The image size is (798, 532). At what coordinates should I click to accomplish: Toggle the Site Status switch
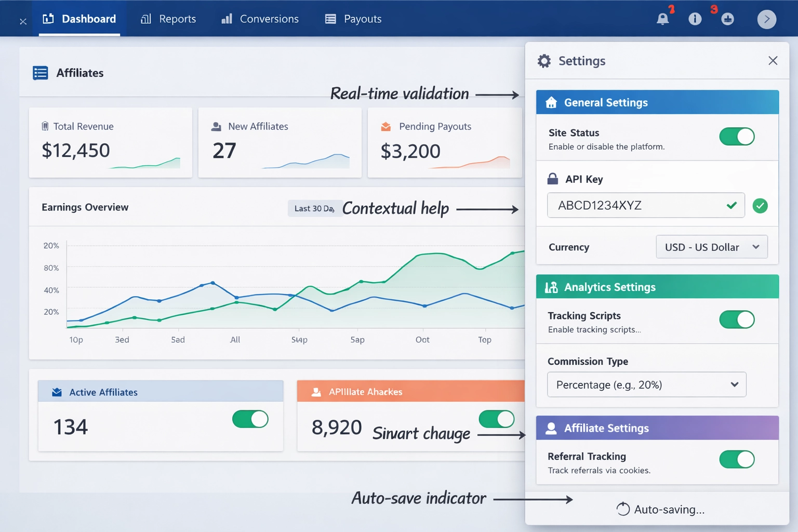(x=737, y=137)
